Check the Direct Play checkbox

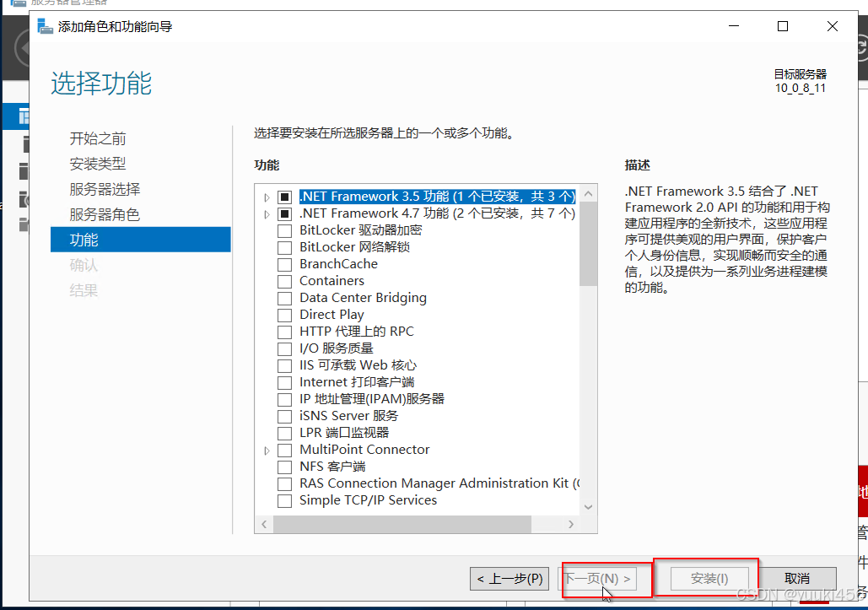coord(284,315)
